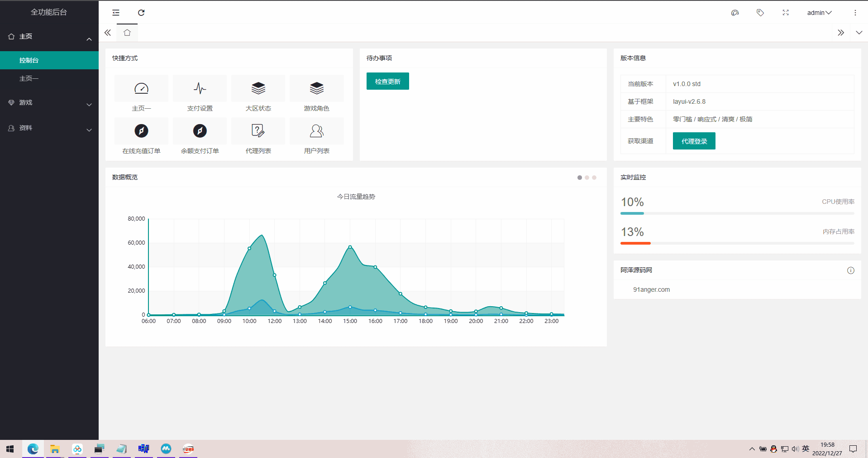Open the 用户列表 shortcut
This screenshot has width=868, height=458.
coord(316,136)
